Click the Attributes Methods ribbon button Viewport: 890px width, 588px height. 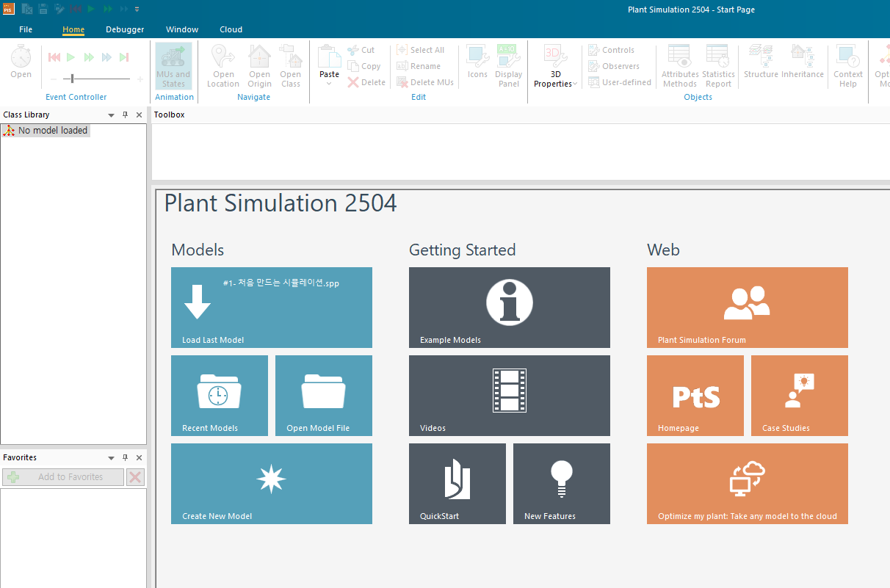tap(680, 66)
